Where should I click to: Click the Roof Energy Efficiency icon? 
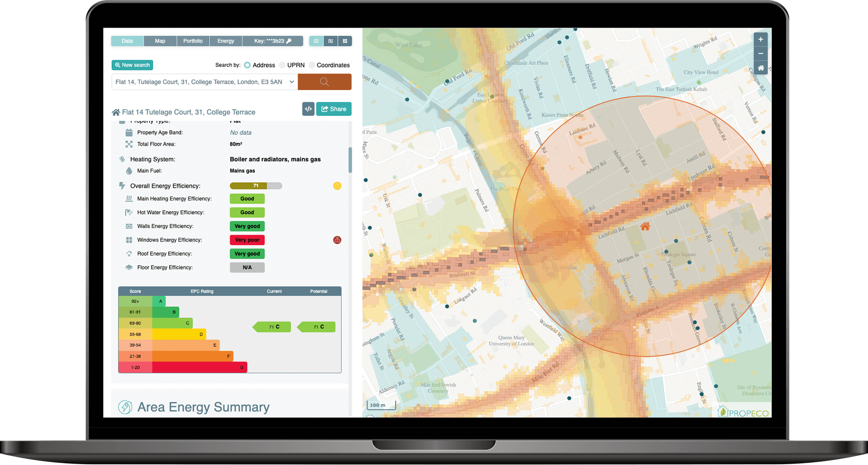tap(129, 254)
